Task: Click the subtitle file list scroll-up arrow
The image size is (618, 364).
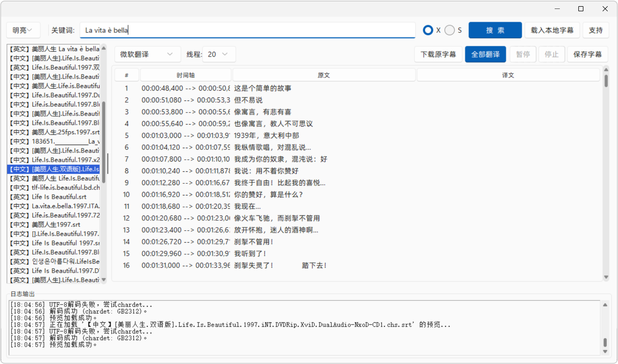Action: 104,48
